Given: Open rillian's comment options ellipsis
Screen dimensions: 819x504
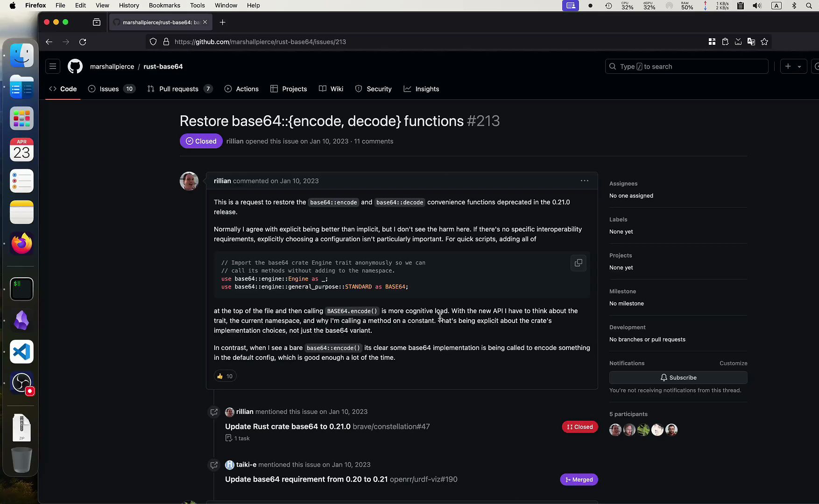Looking at the screenshot, I should coord(585,181).
